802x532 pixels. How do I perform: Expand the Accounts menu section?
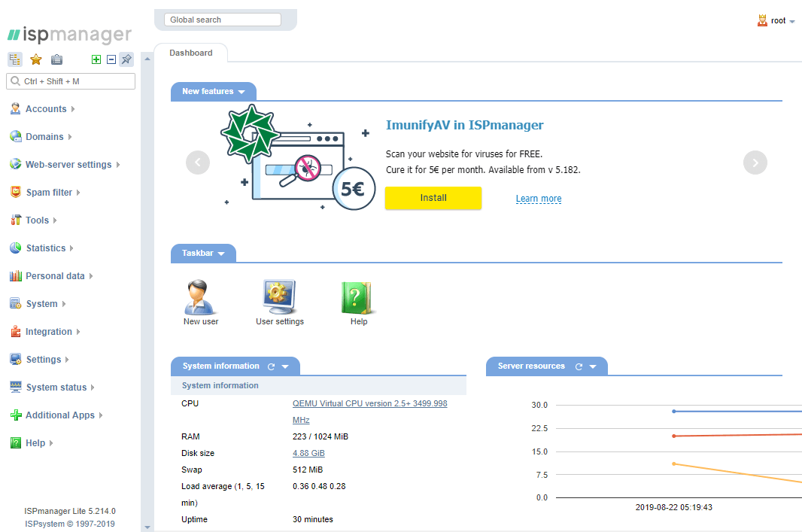pos(73,109)
